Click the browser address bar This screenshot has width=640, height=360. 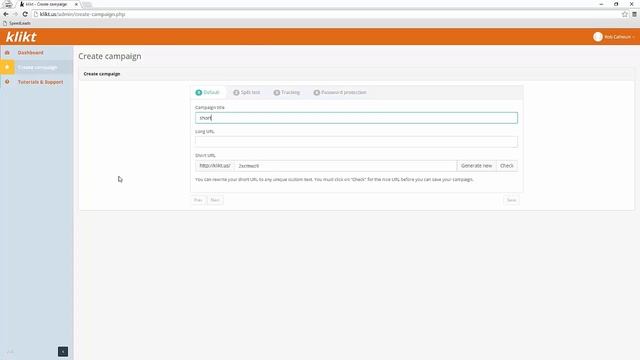327,14
